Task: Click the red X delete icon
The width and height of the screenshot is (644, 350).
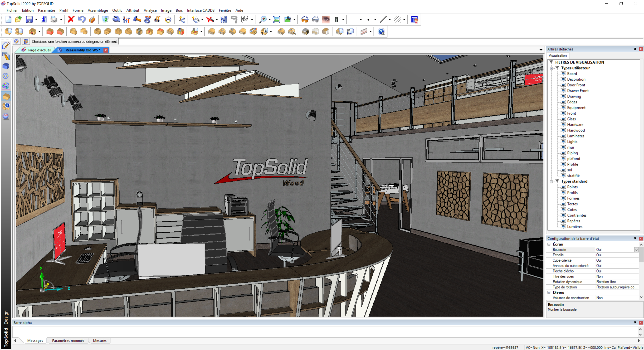Action: (x=71, y=19)
